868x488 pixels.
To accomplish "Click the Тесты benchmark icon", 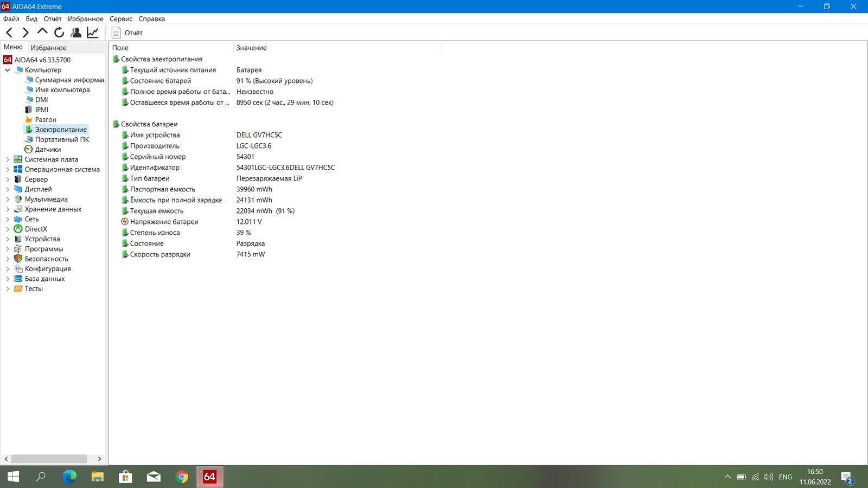I will coord(18,288).
